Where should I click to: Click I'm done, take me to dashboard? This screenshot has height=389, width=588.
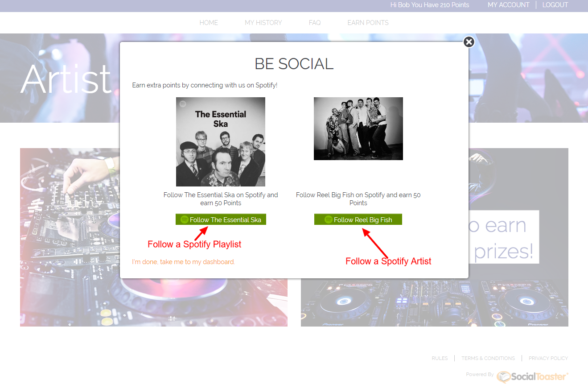[183, 262]
